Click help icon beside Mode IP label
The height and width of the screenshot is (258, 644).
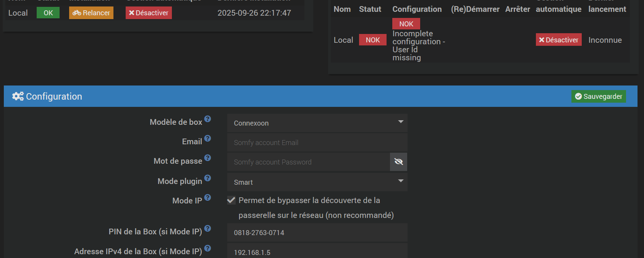pyautogui.click(x=207, y=198)
